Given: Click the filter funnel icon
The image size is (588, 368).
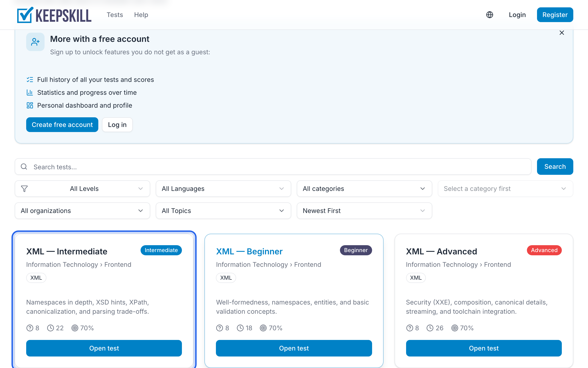Looking at the screenshot, I should (x=24, y=189).
